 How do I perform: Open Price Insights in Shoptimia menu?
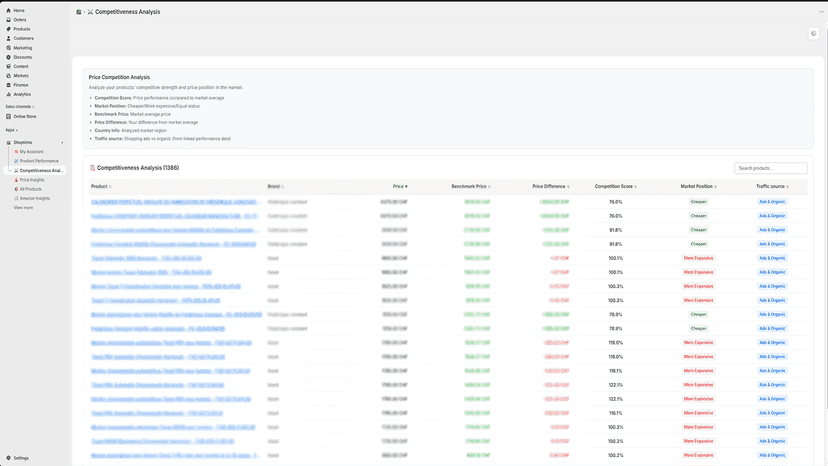click(x=32, y=180)
